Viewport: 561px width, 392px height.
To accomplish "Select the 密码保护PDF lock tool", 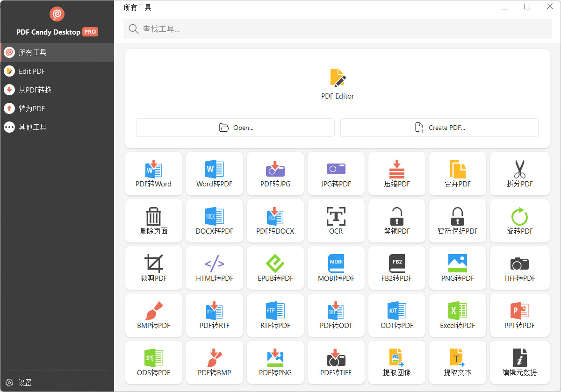I will (458, 221).
